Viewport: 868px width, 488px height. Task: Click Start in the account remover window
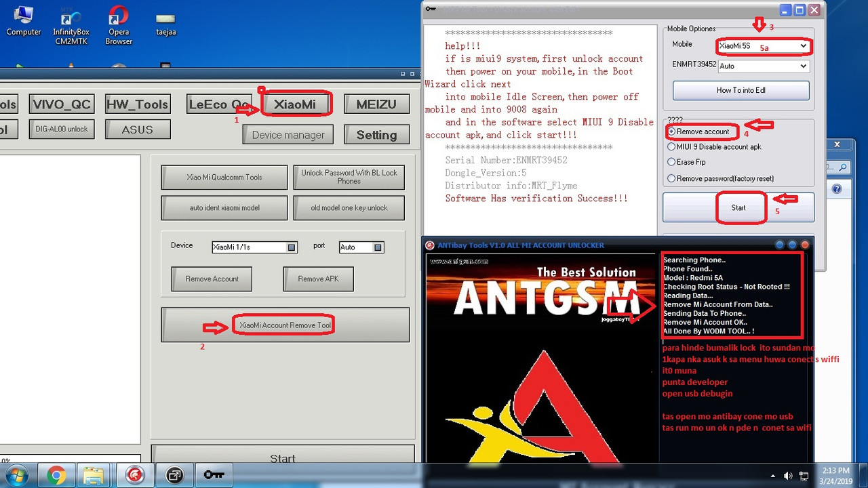[738, 208]
